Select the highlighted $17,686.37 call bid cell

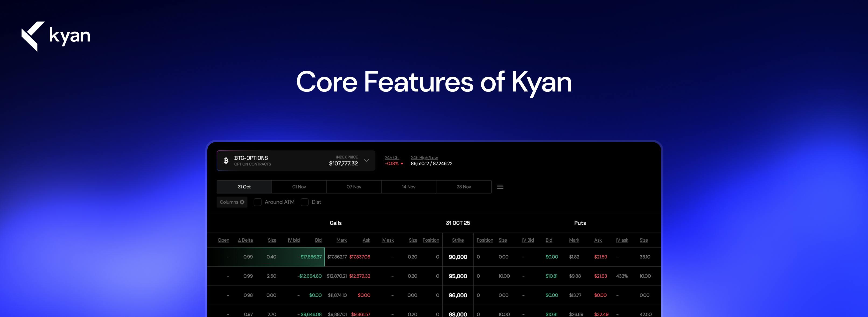coord(309,257)
